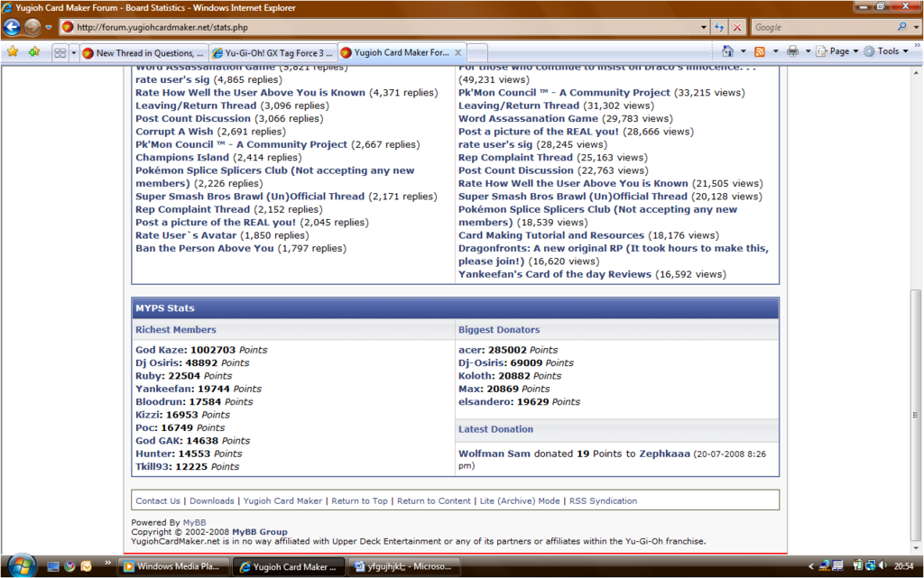Switch to Yu-Gi-Oh! GX Tag Force 3 tab
The image size is (924, 578).
tap(273, 53)
